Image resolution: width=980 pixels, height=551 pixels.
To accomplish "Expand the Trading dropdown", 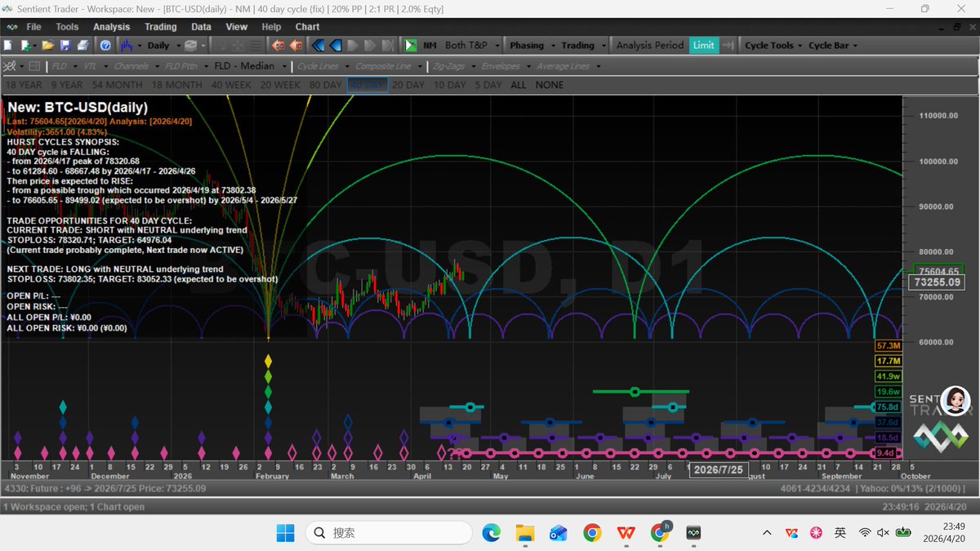I will coord(583,46).
